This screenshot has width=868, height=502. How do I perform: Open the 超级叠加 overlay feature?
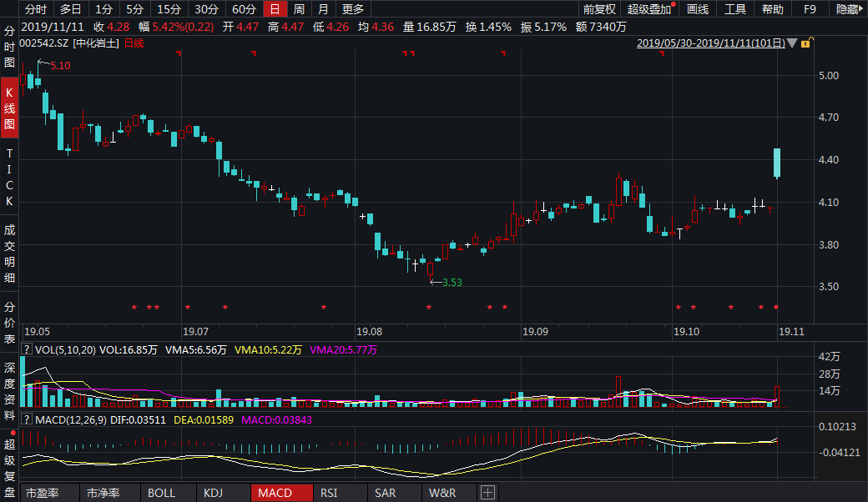click(649, 9)
